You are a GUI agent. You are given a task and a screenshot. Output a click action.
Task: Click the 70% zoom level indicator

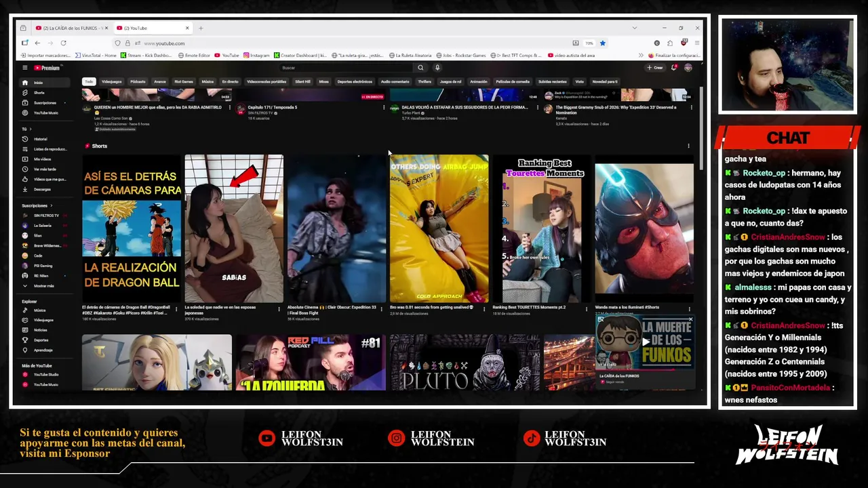tap(589, 43)
